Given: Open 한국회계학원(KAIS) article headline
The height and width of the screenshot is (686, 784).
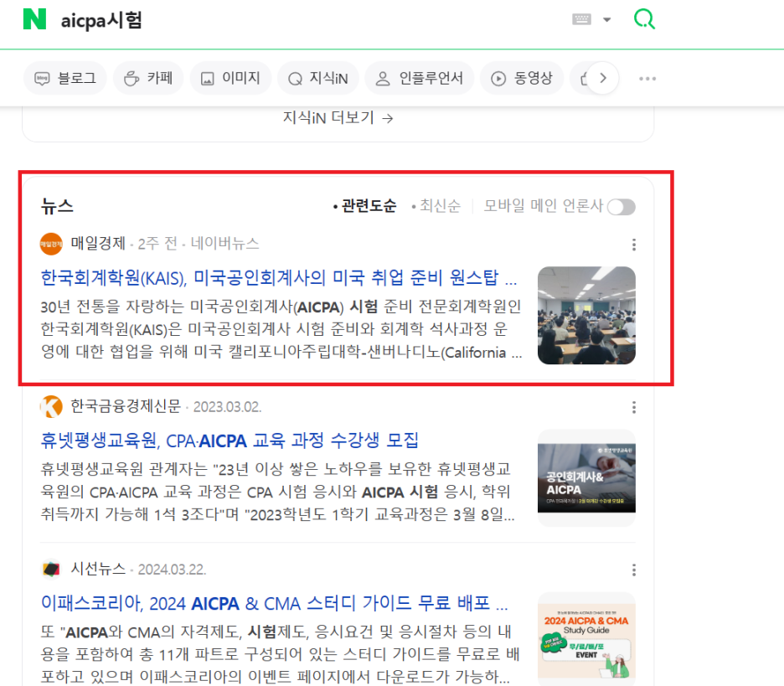Looking at the screenshot, I should [278, 277].
